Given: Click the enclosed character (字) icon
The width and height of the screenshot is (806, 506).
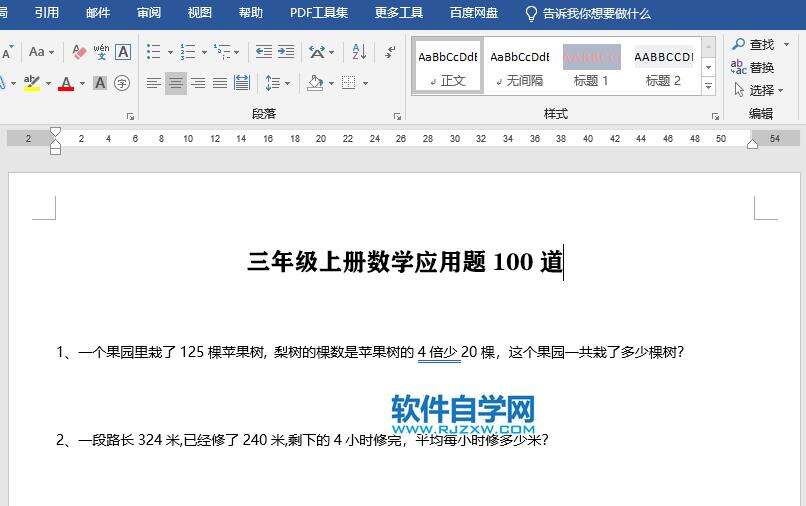Looking at the screenshot, I should [122, 83].
